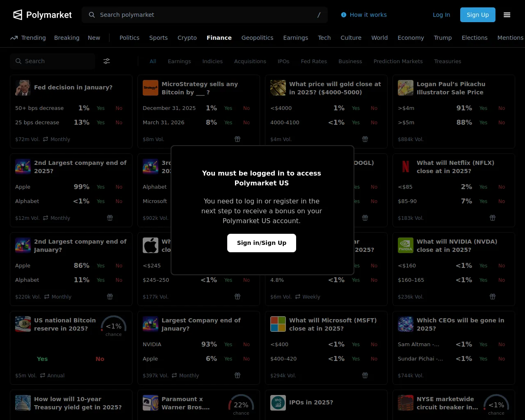Buy No on Sam Altman outcome

pyautogui.click(x=502, y=345)
